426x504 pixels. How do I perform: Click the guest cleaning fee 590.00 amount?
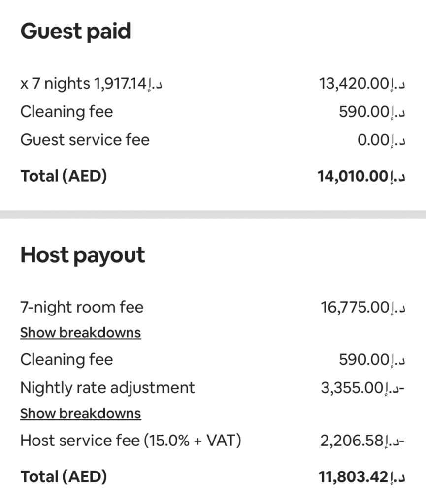[x=372, y=112]
